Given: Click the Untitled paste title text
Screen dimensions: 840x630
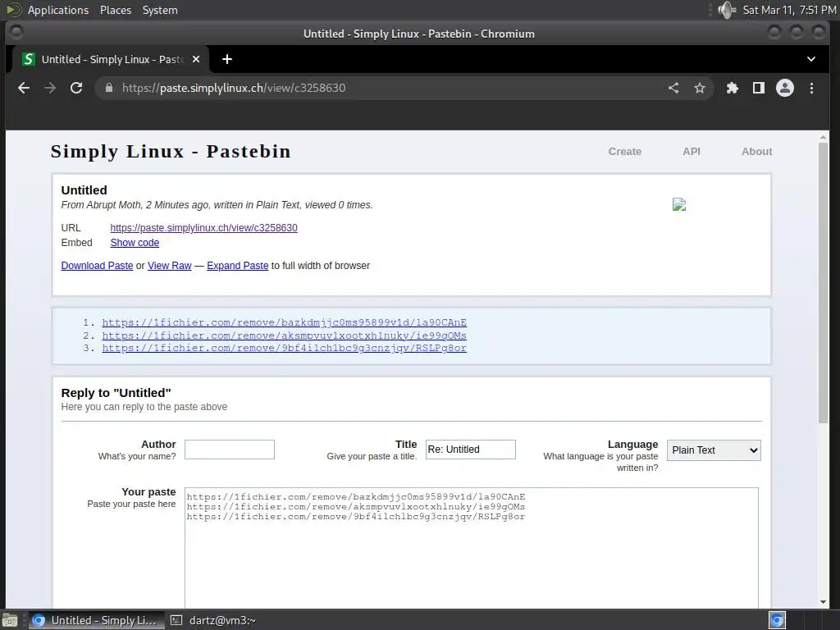Looking at the screenshot, I should coord(84,190).
